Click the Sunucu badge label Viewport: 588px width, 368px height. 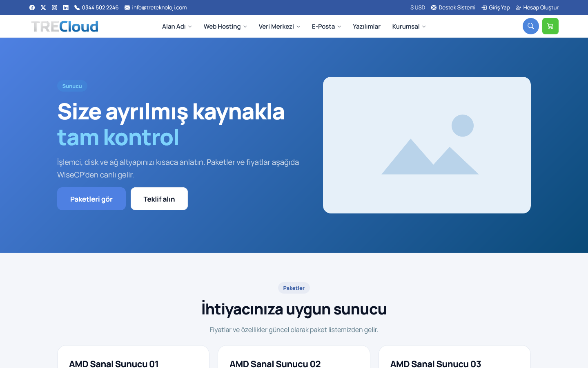pyautogui.click(x=72, y=86)
